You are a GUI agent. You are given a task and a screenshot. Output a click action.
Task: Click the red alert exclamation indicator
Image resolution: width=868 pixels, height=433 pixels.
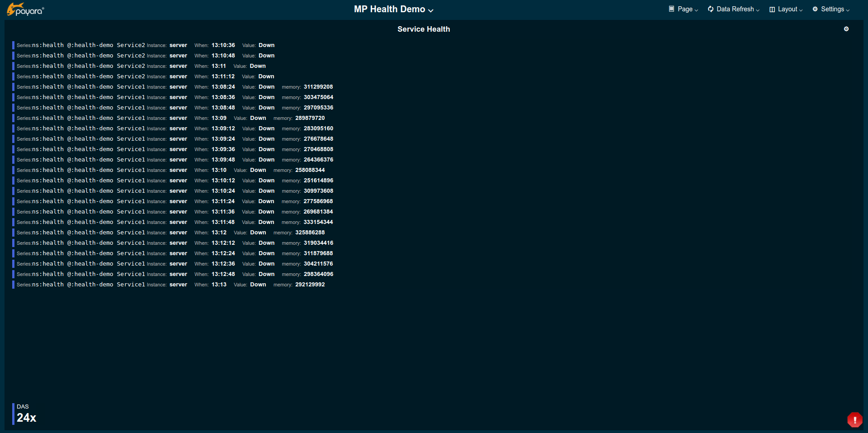(x=854, y=419)
